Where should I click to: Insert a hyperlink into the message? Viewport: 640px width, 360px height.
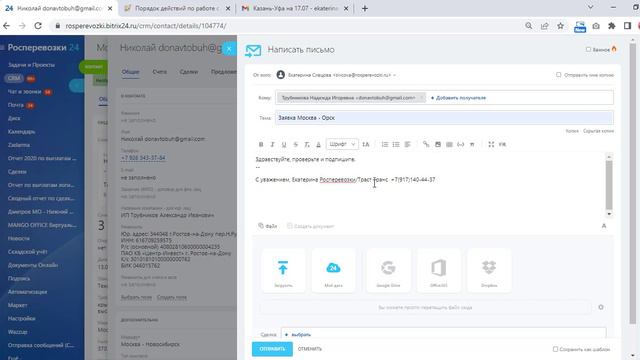[426, 144]
